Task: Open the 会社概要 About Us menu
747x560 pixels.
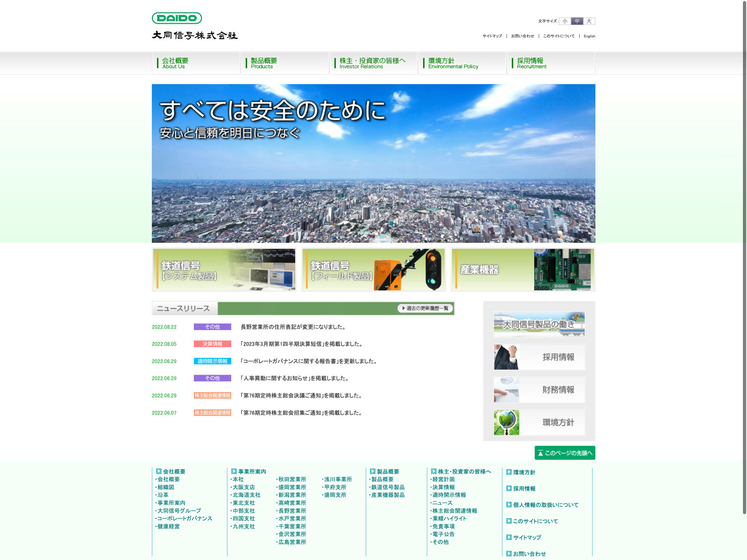Action: pos(196,63)
